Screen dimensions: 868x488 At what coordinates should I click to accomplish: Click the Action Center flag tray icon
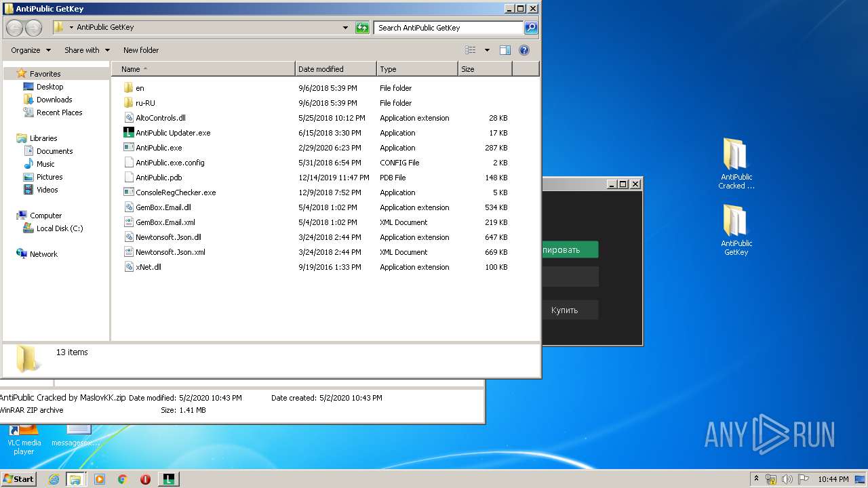pyautogui.click(x=804, y=479)
